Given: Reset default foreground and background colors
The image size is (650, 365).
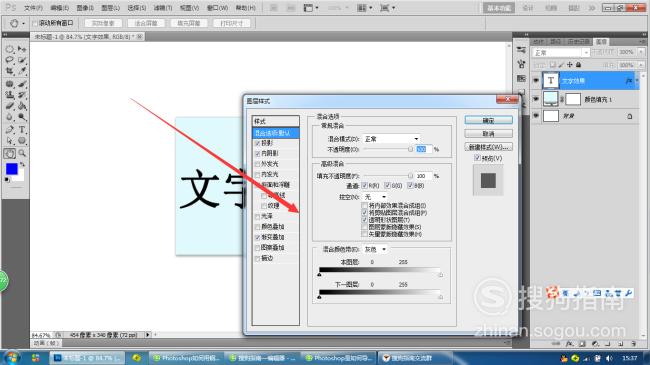Looking at the screenshot, I should coord(7,180).
